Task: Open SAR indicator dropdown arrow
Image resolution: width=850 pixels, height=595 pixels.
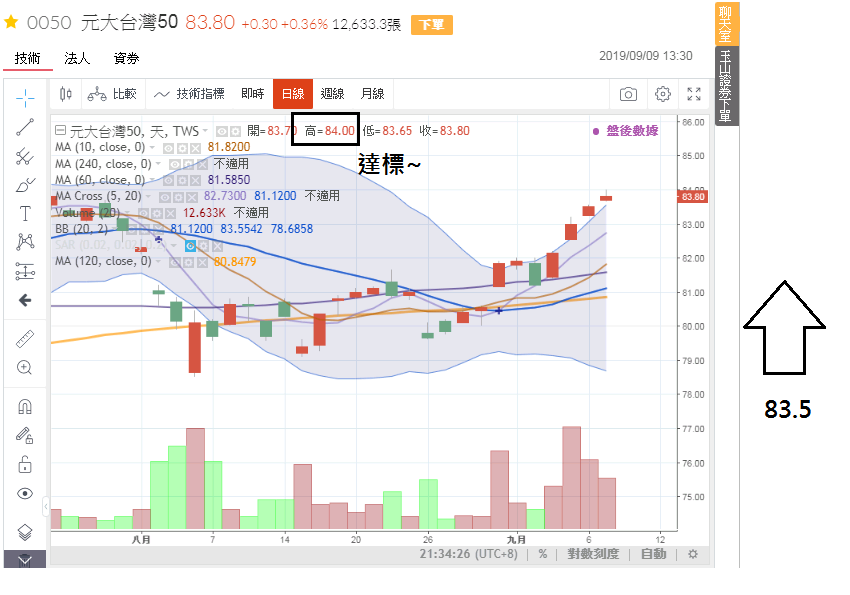Action: point(173,245)
